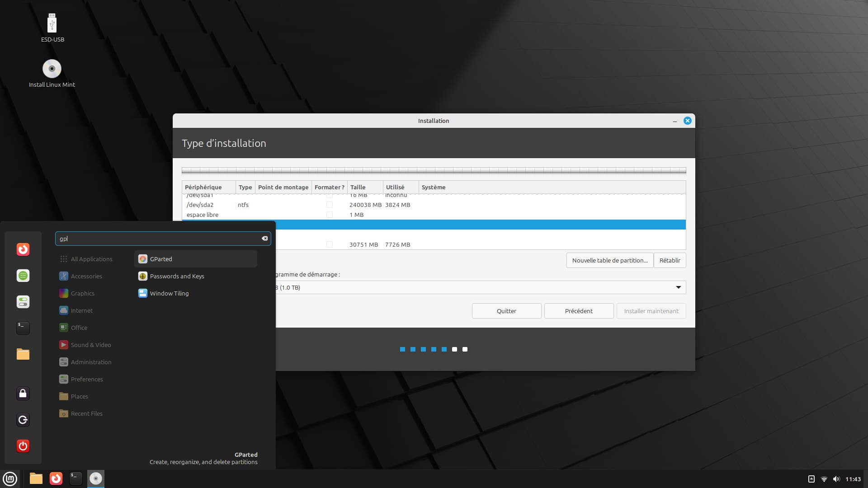
Task: Click the menu search input field
Action: pos(158,239)
